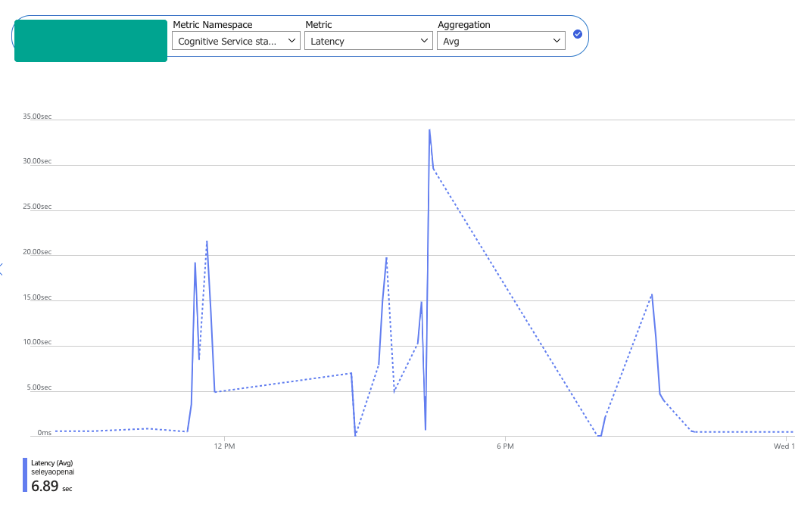Click the 10.00sec y-axis label
Image resolution: width=795 pixels, height=532 pixels.
pyautogui.click(x=37, y=342)
